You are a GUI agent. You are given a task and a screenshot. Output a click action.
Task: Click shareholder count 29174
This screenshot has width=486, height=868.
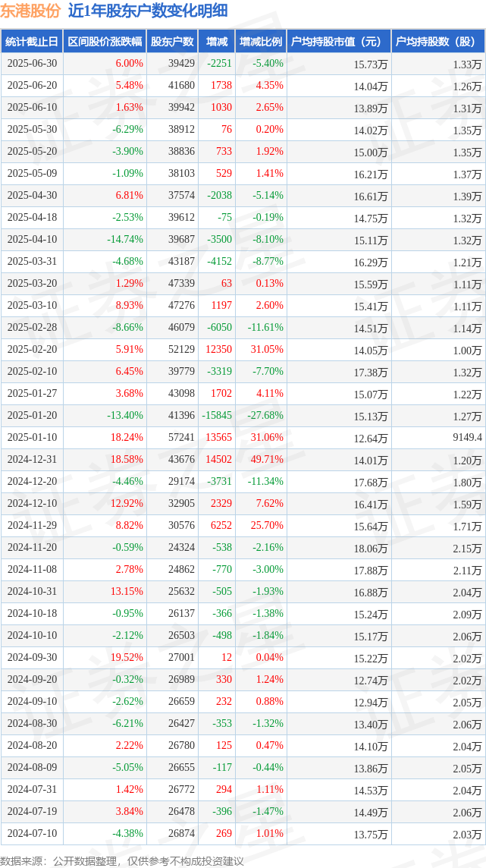pyautogui.click(x=182, y=483)
